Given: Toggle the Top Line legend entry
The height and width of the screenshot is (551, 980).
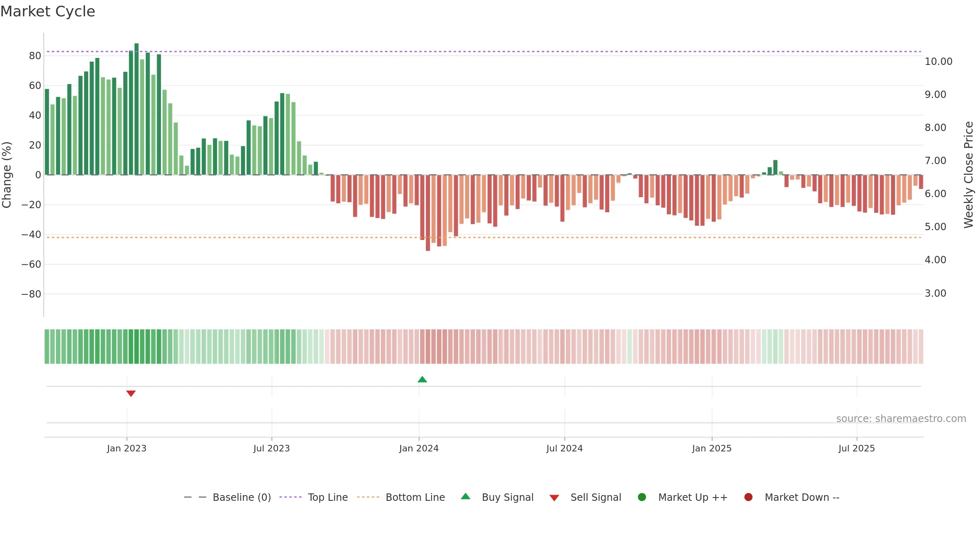Looking at the screenshot, I should pos(314,497).
